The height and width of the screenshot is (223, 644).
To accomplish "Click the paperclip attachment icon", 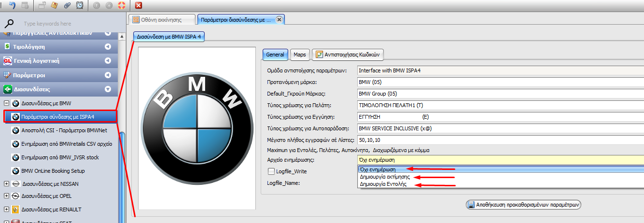I will point(67,5).
